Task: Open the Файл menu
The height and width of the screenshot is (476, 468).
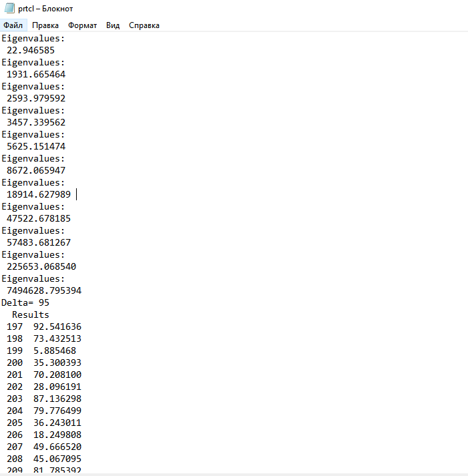Action: pyautogui.click(x=13, y=25)
